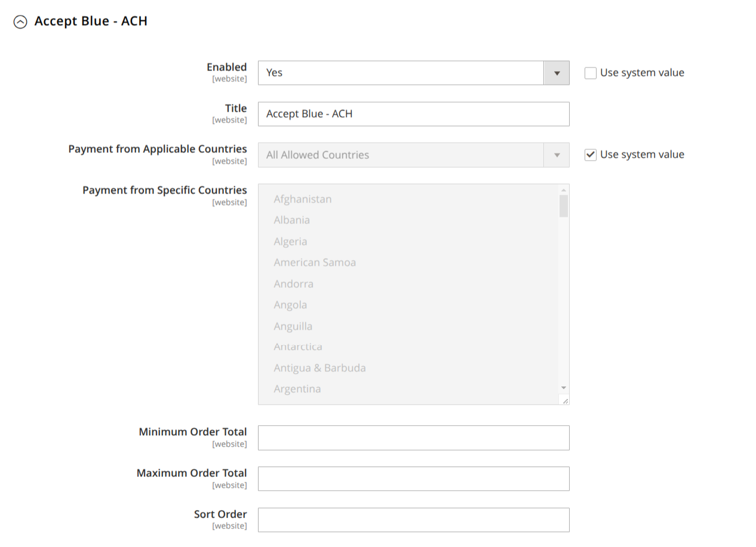Screen dimensions: 756x547
Task: Open Payment from Applicable Countries dropdown
Action: pyautogui.click(x=413, y=155)
